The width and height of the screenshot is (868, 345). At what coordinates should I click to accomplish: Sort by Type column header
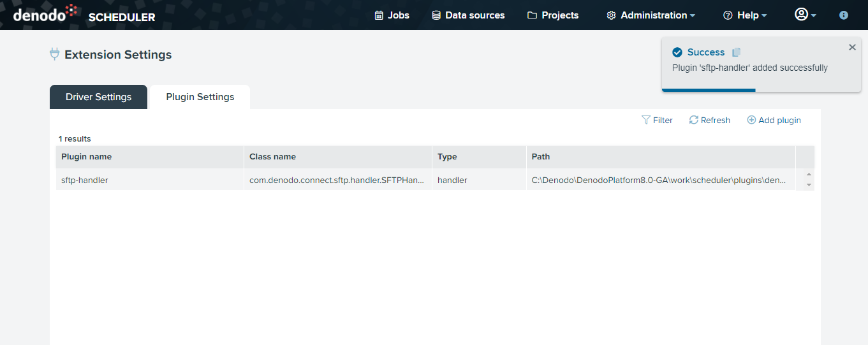(x=479, y=157)
